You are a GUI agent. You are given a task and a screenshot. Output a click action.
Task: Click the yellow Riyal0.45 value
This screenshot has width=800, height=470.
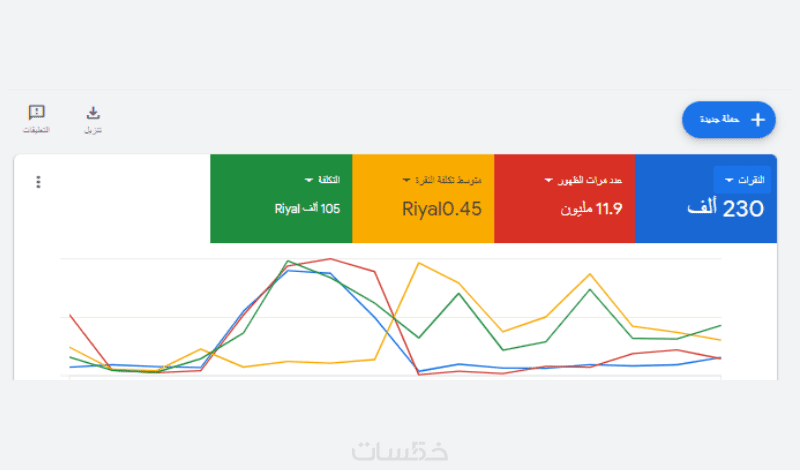(442, 209)
